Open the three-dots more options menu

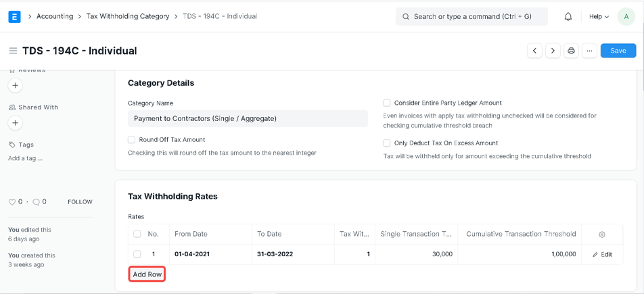[x=589, y=51]
